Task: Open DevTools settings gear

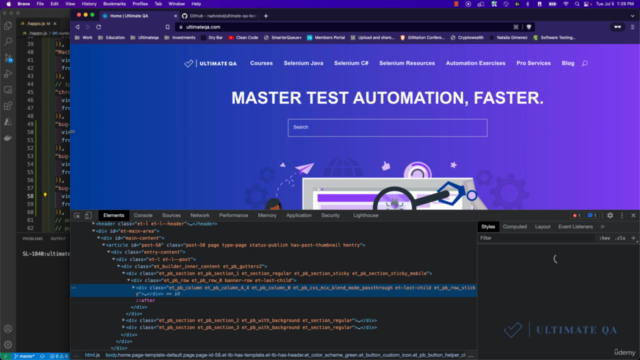Action: (610, 216)
